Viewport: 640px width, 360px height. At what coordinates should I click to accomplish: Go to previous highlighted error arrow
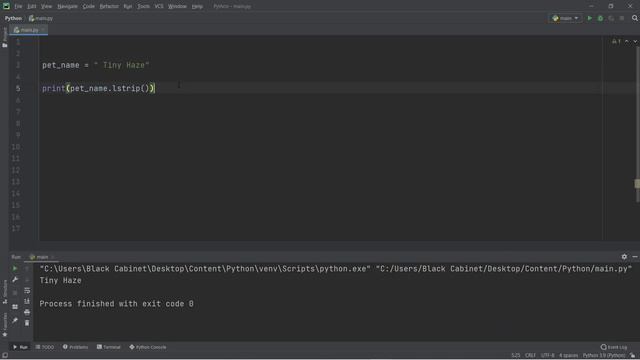coord(627,42)
